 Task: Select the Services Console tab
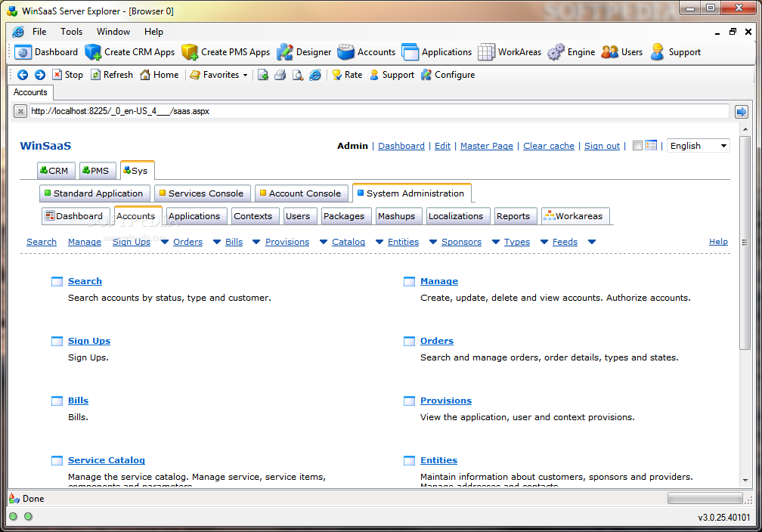pyautogui.click(x=202, y=193)
